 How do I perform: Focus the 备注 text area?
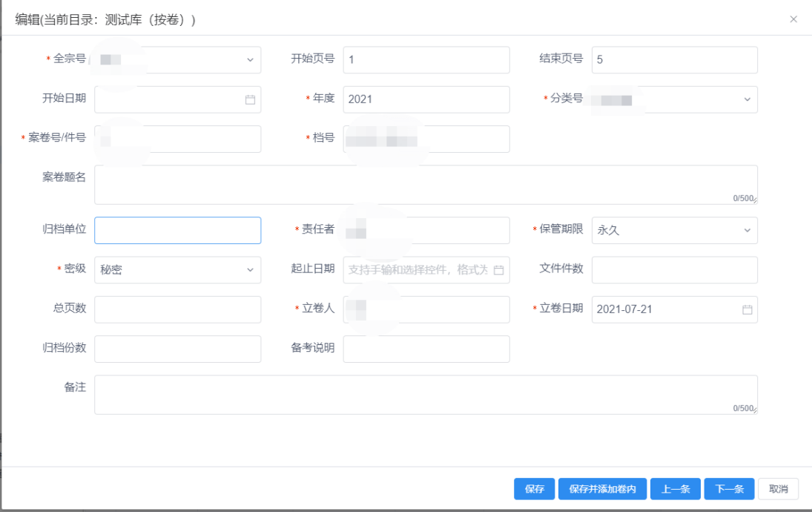pyautogui.click(x=425, y=394)
